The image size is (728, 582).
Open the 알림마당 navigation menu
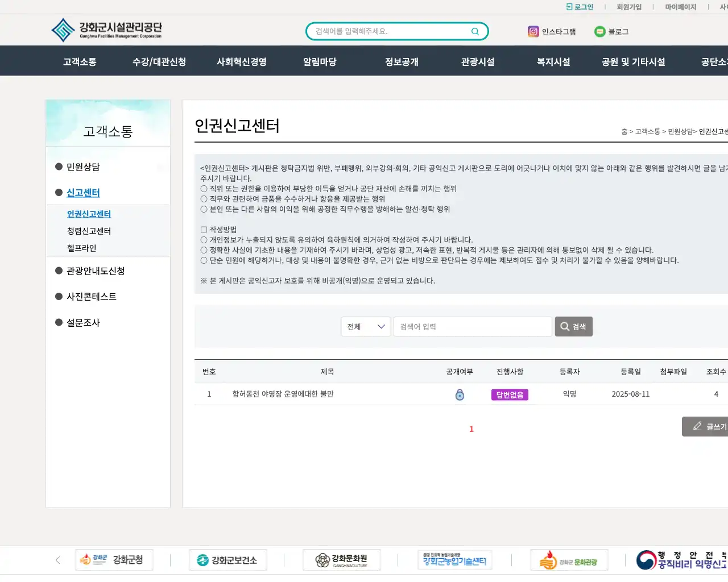click(319, 60)
